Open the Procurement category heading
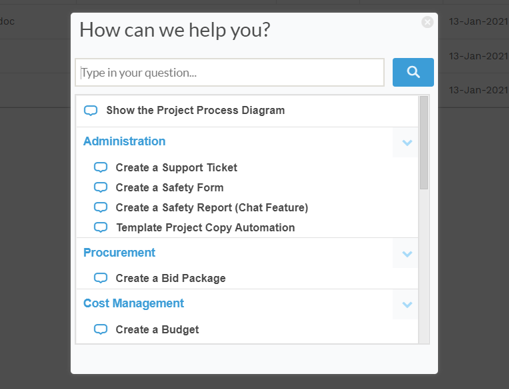Image resolution: width=509 pixels, height=389 pixels. 119,253
